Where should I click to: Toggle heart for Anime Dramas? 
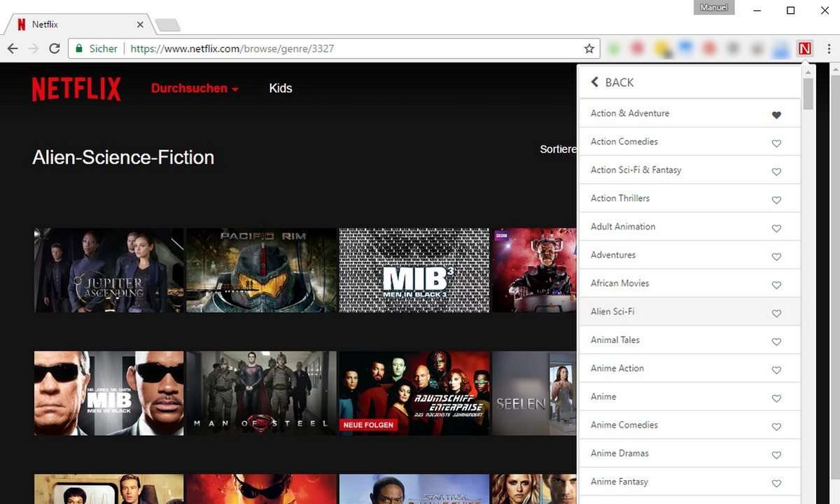776,455
